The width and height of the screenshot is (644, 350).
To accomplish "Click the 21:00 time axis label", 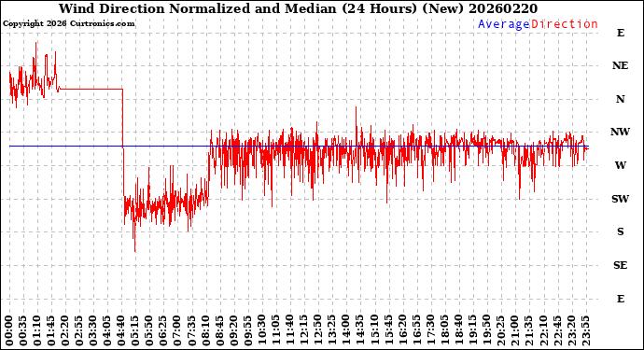I will click(x=515, y=331).
